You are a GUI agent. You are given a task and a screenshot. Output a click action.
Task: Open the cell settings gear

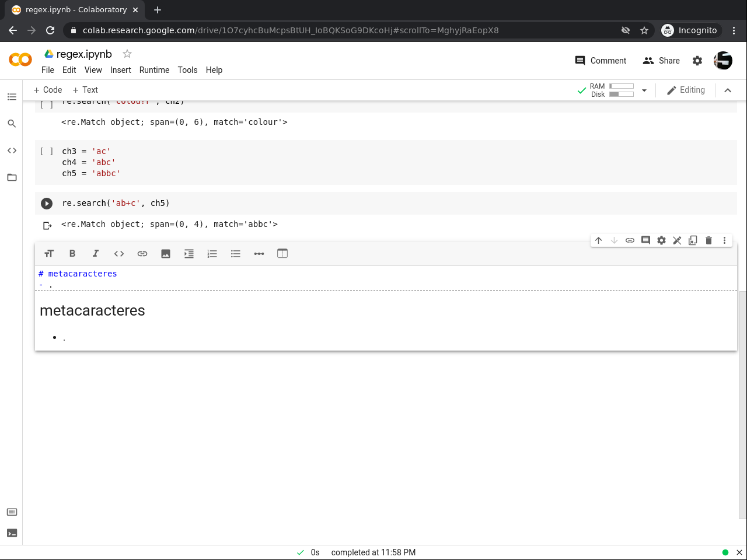662,240
